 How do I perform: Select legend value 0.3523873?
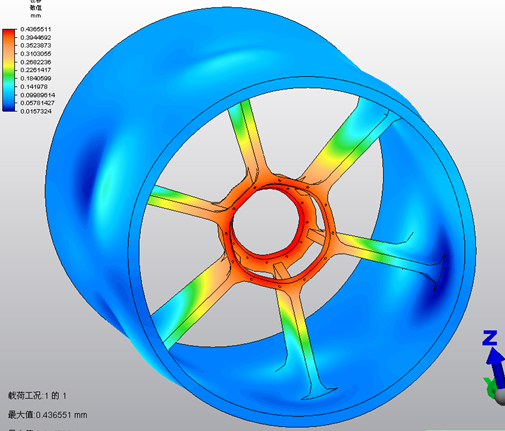pyautogui.click(x=36, y=45)
